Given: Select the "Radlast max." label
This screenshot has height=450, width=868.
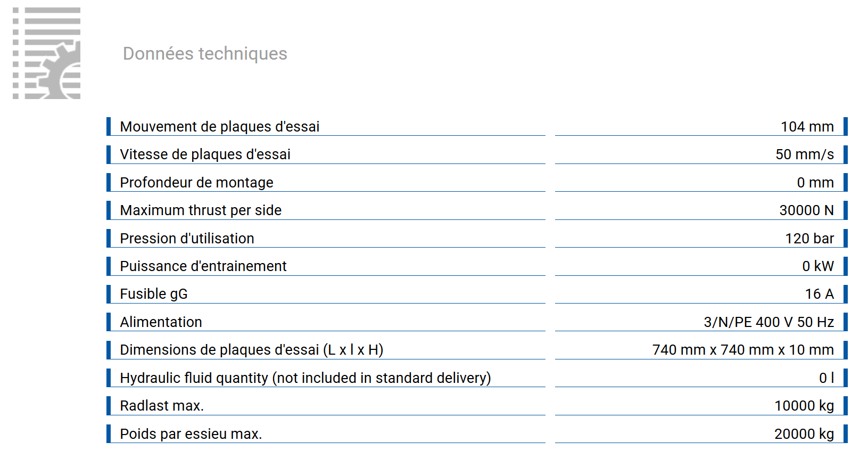Looking at the screenshot, I should pos(162,406).
